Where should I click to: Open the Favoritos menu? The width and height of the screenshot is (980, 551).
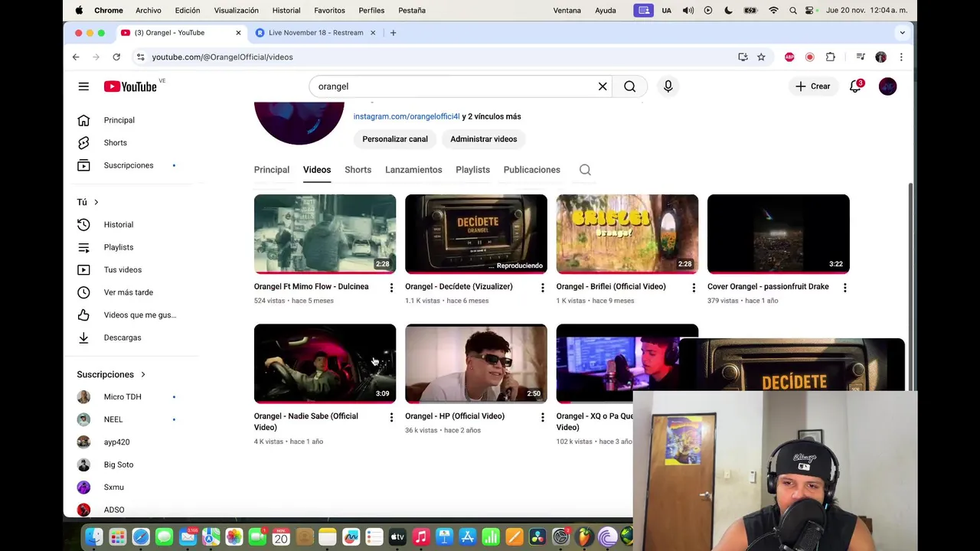(329, 10)
